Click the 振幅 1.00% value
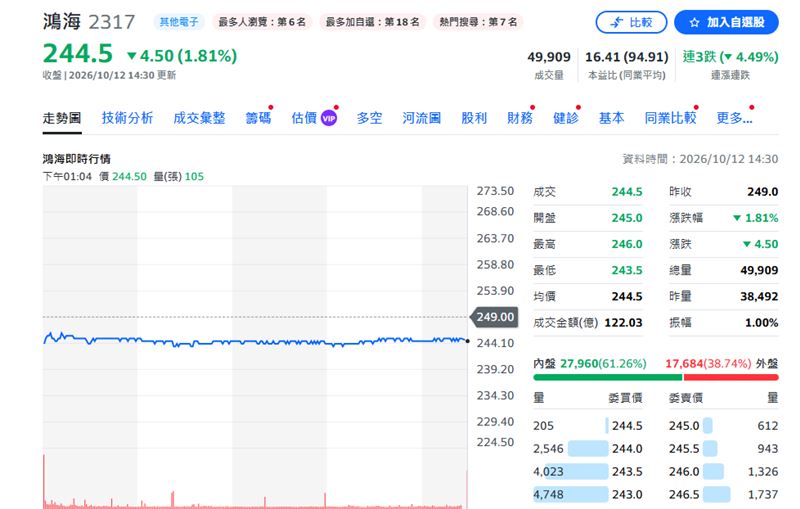Screen dimensions: 800x509 (762, 322)
